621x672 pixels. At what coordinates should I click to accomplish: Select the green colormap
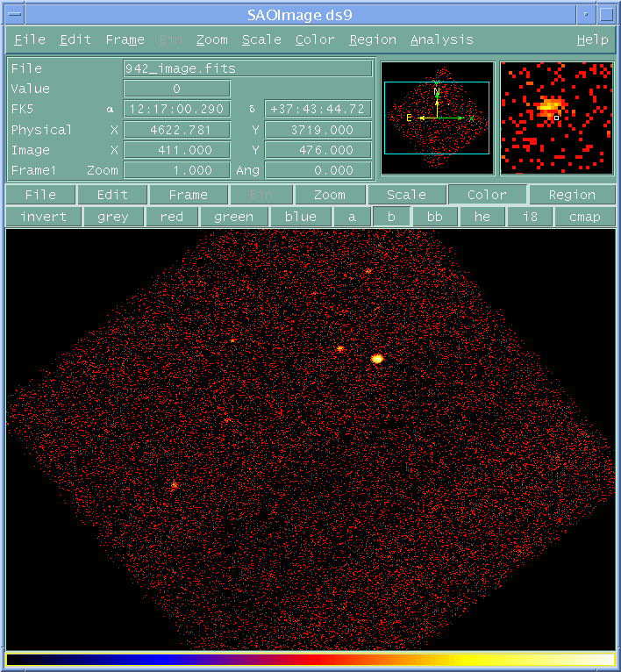click(233, 217)
